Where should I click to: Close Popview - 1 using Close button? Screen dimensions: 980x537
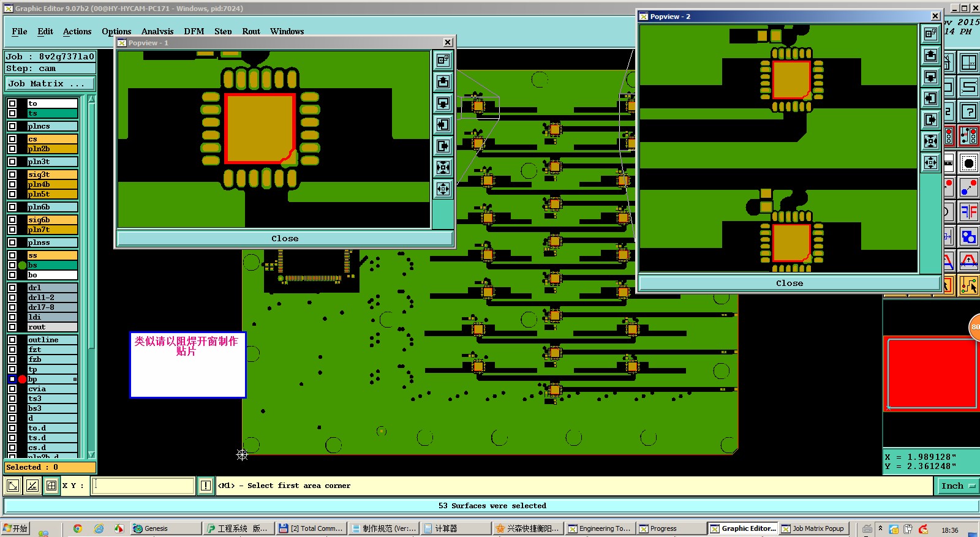coord(285,239)
